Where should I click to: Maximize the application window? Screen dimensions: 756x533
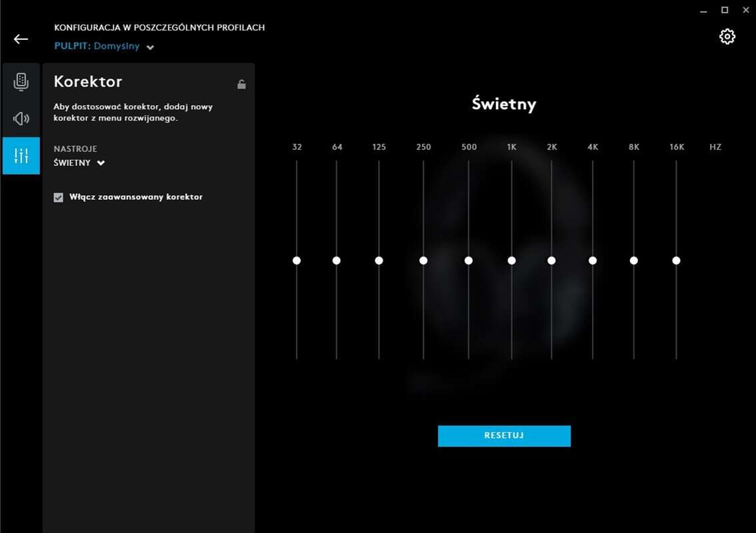pos(725,10)
